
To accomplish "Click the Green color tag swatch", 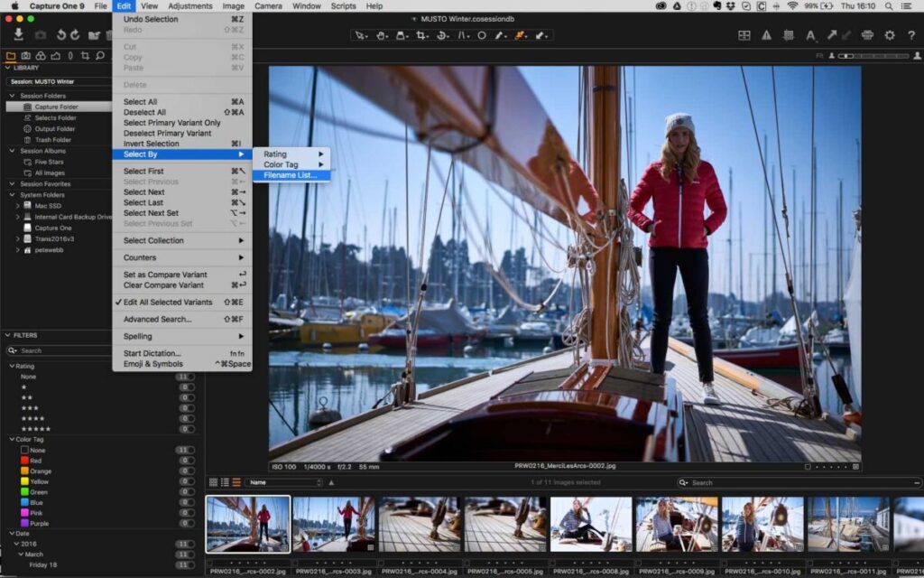I will [x=24, y=492].
